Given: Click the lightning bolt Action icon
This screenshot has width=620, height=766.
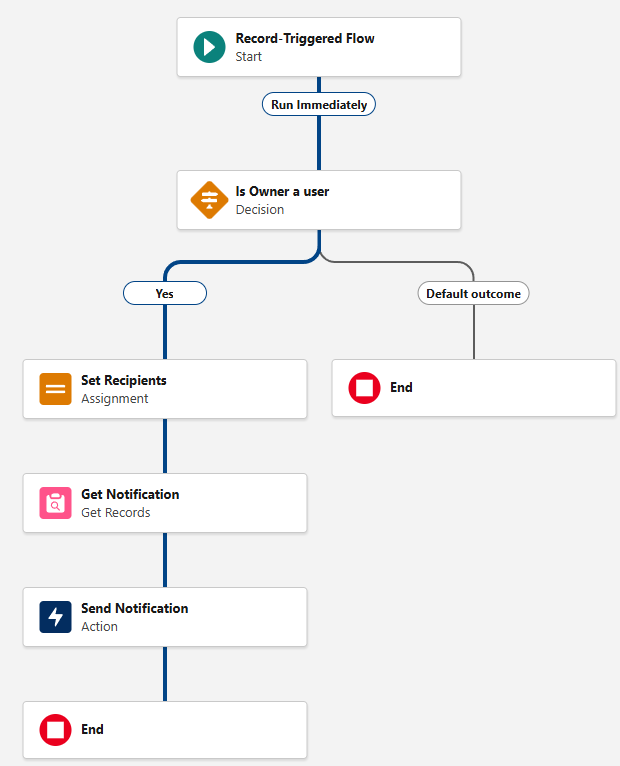Looking at the screenshot, I should point(55,617).
